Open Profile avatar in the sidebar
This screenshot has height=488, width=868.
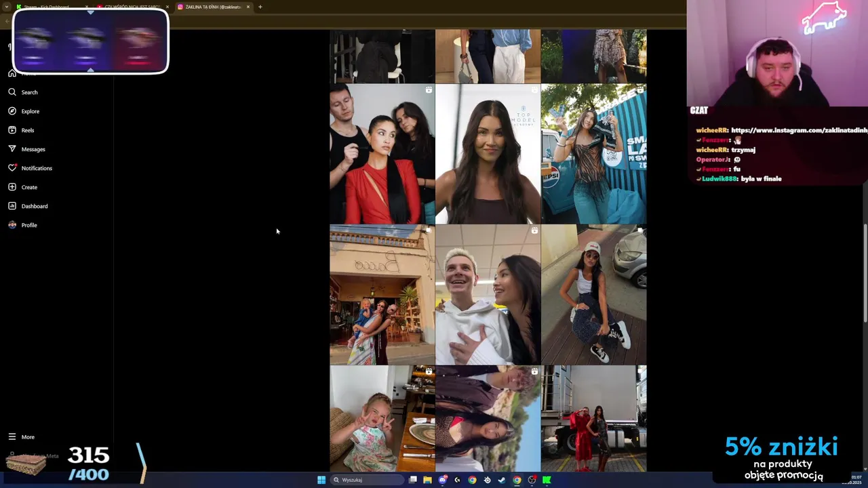pyautogui.click(x=12, y=225)
